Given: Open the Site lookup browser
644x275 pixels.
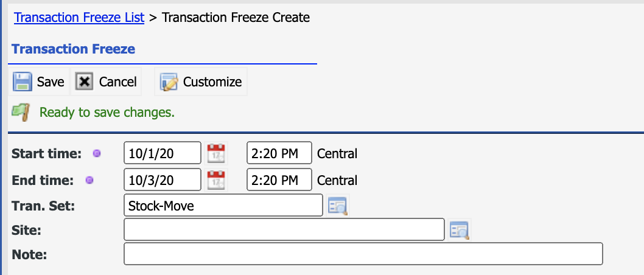Looking at the screenshot, I should pos(459,230).
